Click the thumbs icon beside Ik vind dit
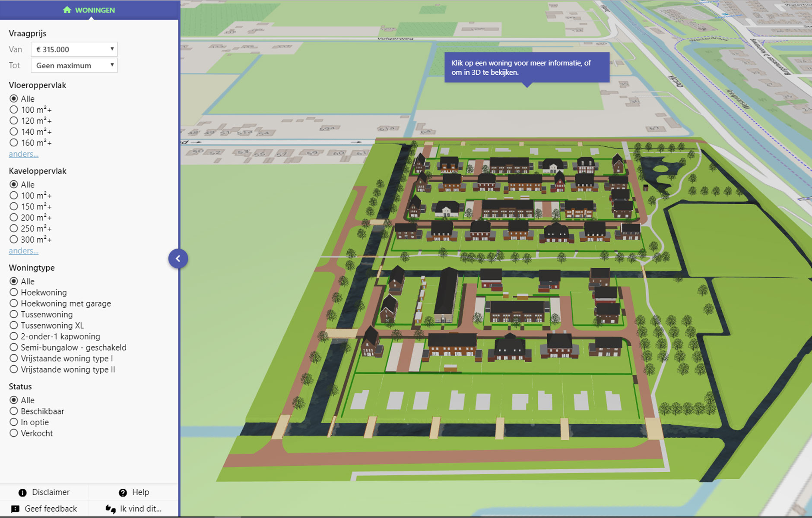This screenshot has width=812, height=518. (x=111, y=509)
